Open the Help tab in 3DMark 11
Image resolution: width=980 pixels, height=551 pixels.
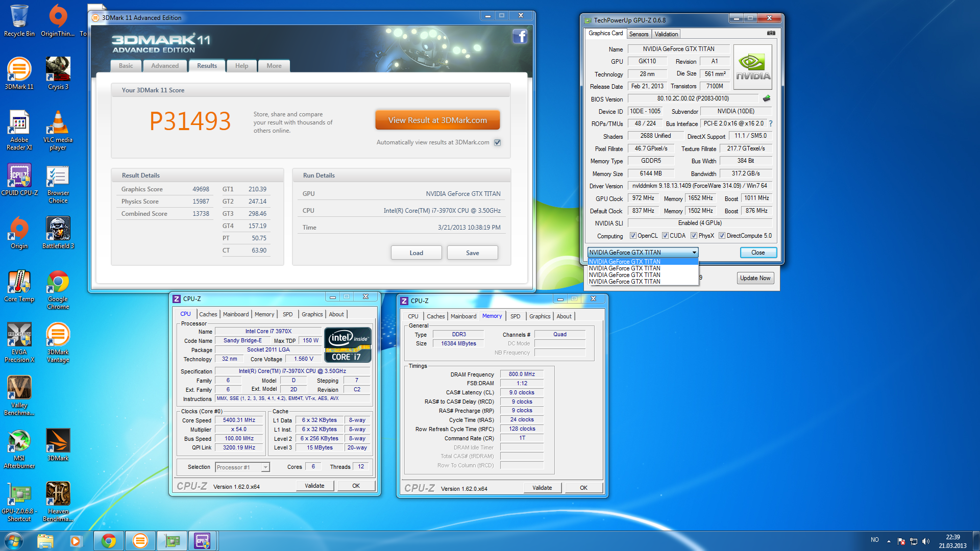click(x=241, y=66)
